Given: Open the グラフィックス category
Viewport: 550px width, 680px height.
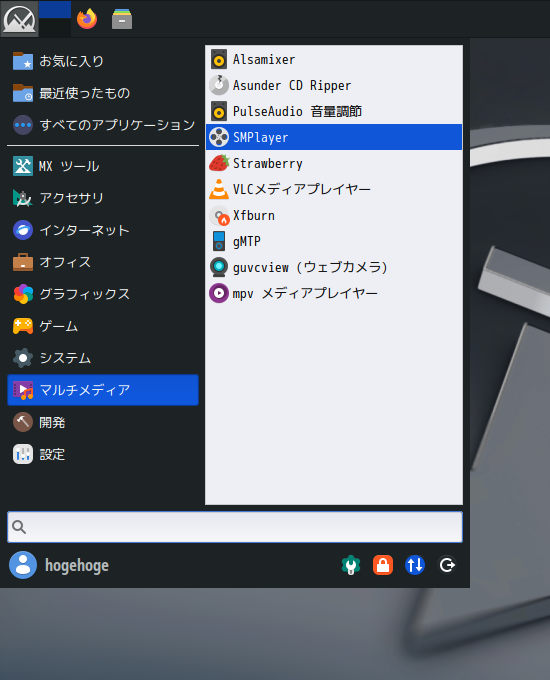Looking at the screenshot, I should coord(103,294).
